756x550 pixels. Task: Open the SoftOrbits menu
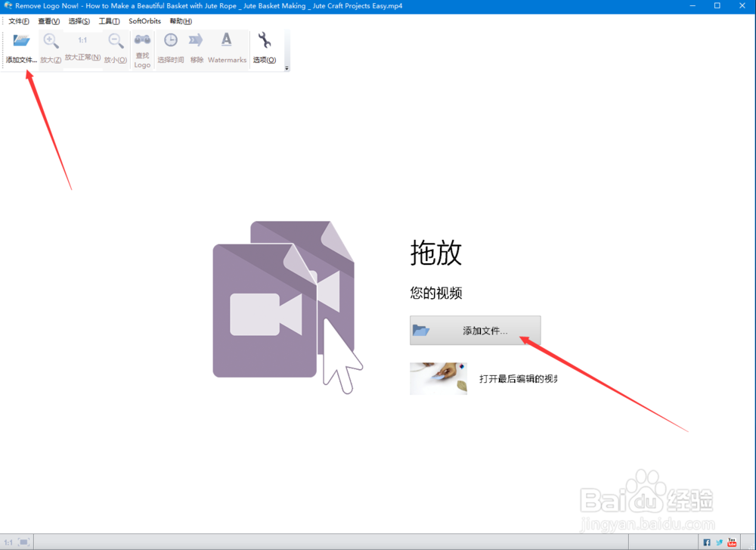click(x=144, y=21)
